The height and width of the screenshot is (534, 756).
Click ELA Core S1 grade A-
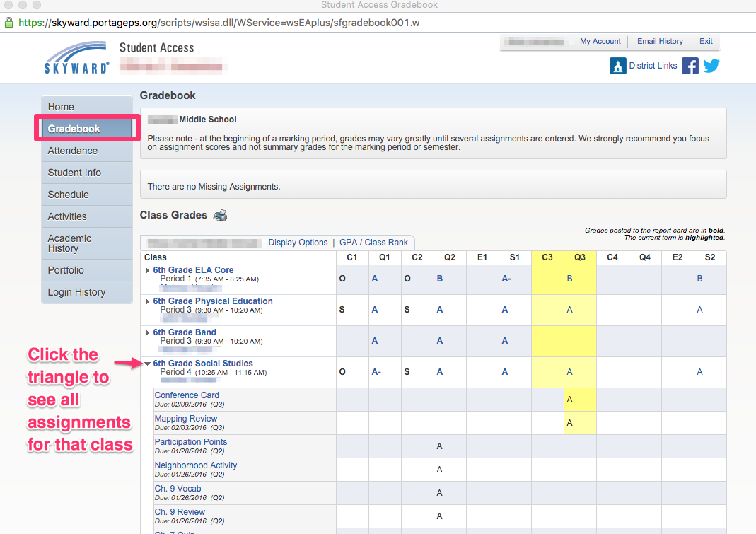coord(506,279)
